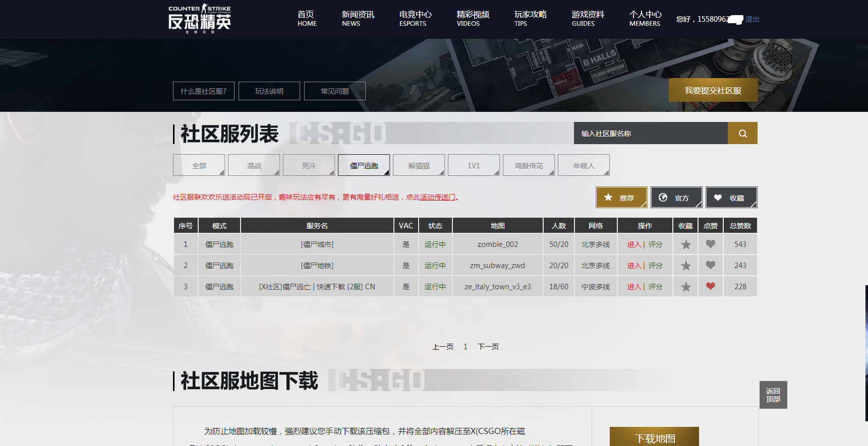
Task: Open 精彩视频 VIDEOS in navigation
Action: 473,19
